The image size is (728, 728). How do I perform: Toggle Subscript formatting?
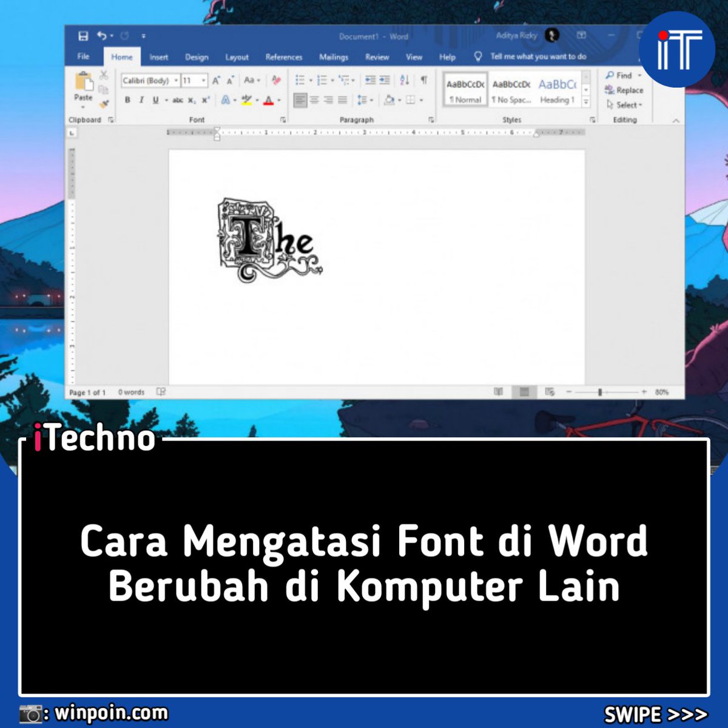(192, 101)
